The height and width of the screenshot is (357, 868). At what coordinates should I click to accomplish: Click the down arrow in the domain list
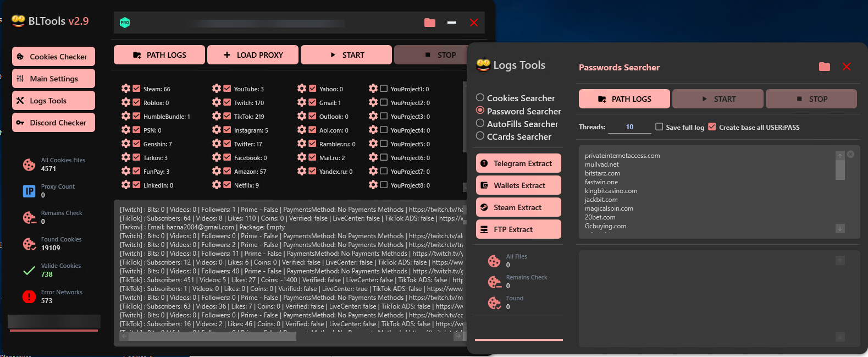click(840, 228)
